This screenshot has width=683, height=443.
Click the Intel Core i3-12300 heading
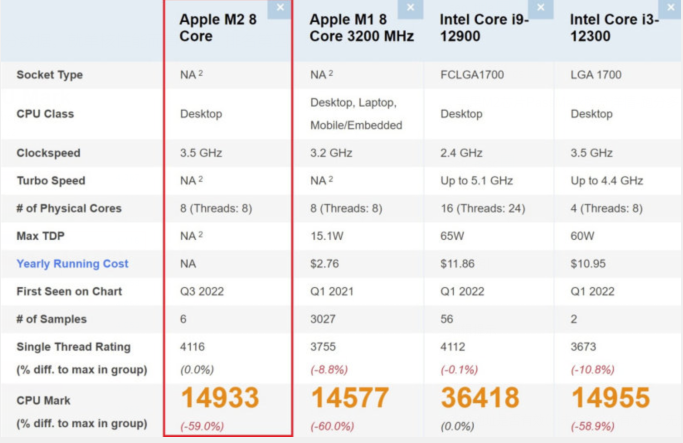(x=614, y=27)
